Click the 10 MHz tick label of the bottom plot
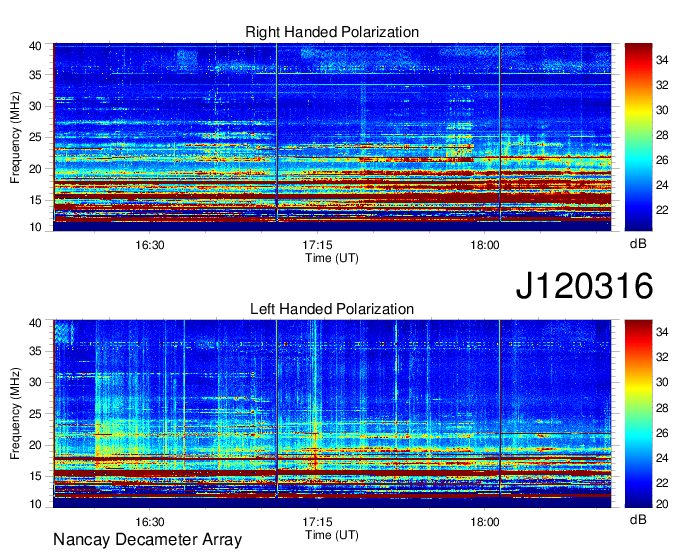This screenshot has height=552, width=680. pos(35,504)
